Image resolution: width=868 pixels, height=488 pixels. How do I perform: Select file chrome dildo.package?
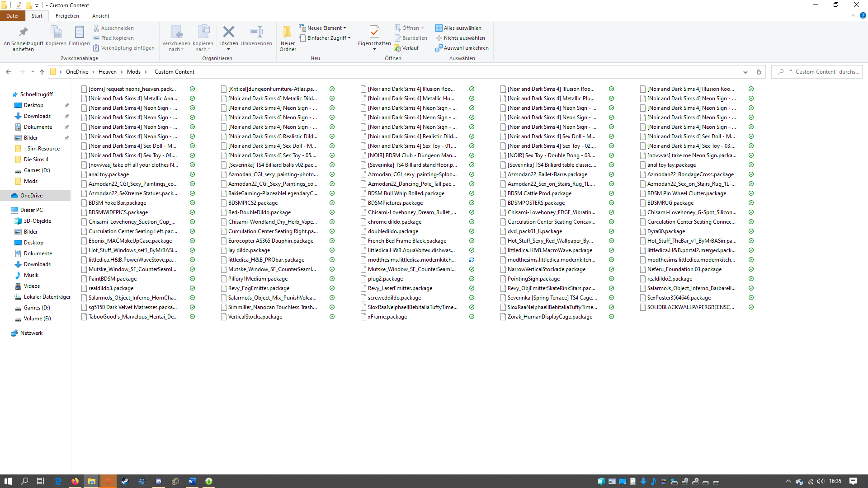click(x=394, y=222)
